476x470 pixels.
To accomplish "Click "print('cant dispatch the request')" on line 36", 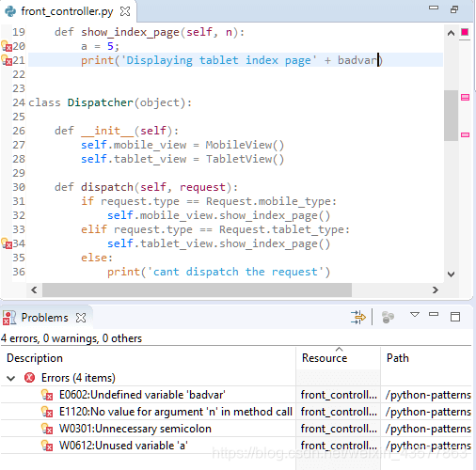I will 219,272.
